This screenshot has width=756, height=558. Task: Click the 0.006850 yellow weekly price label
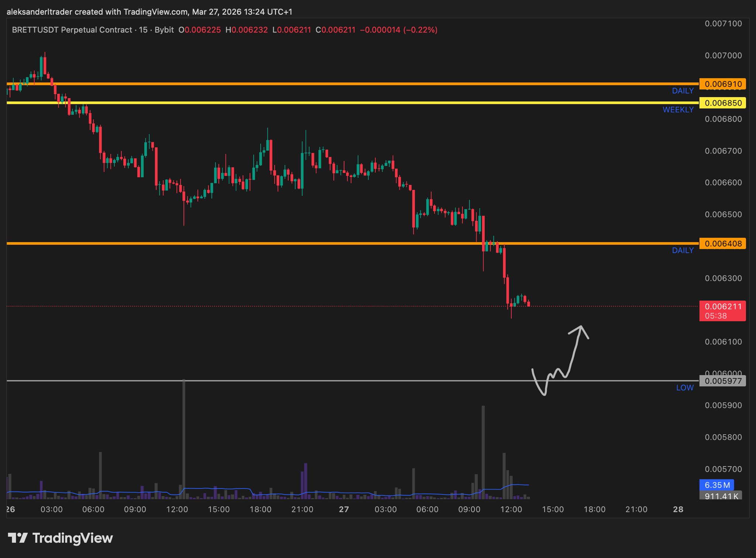[722, 103]
